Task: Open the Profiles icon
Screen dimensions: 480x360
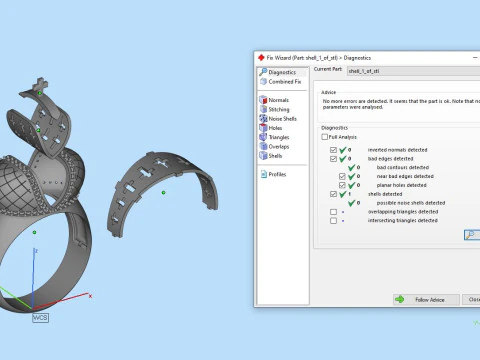Action: tap(264, 174)
